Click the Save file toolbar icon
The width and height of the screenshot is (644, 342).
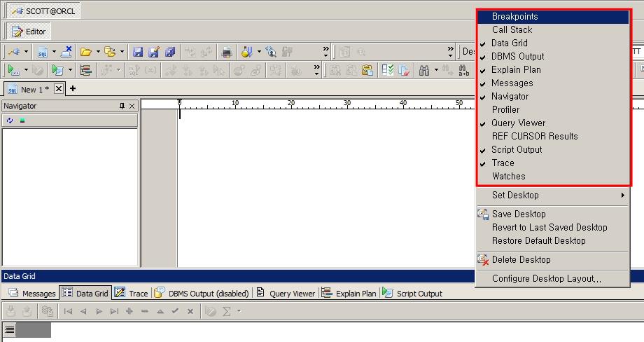pos(138,52)
